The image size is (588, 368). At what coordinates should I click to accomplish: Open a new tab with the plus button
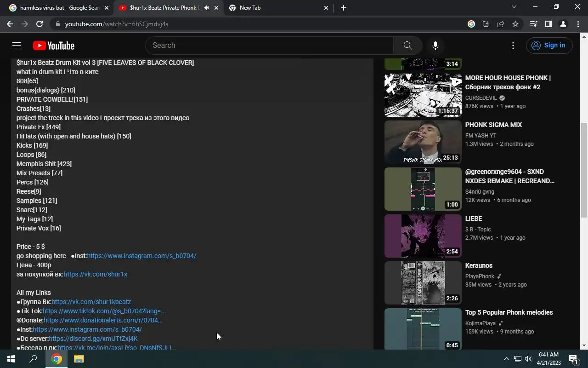[x=343, y=8]
